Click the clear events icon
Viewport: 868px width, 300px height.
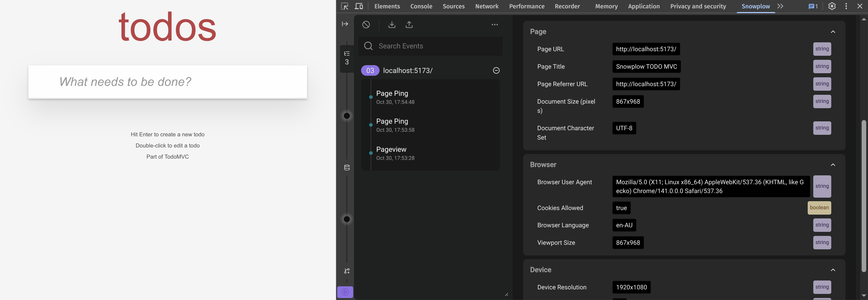(366, 25)
